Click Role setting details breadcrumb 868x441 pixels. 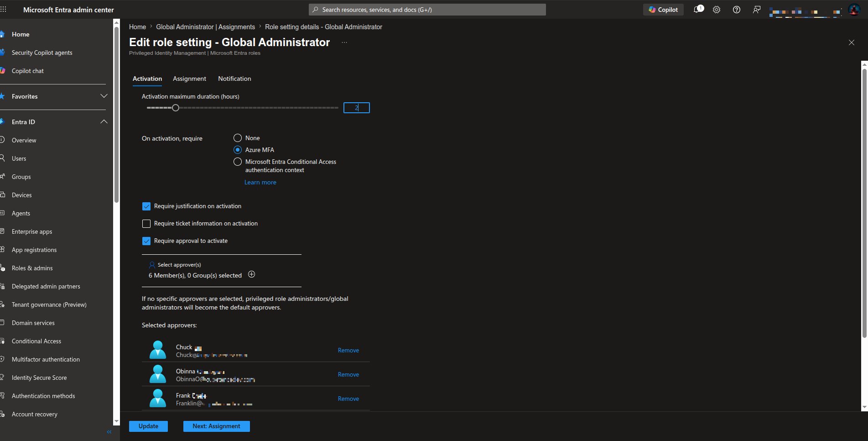click(323, 27)
